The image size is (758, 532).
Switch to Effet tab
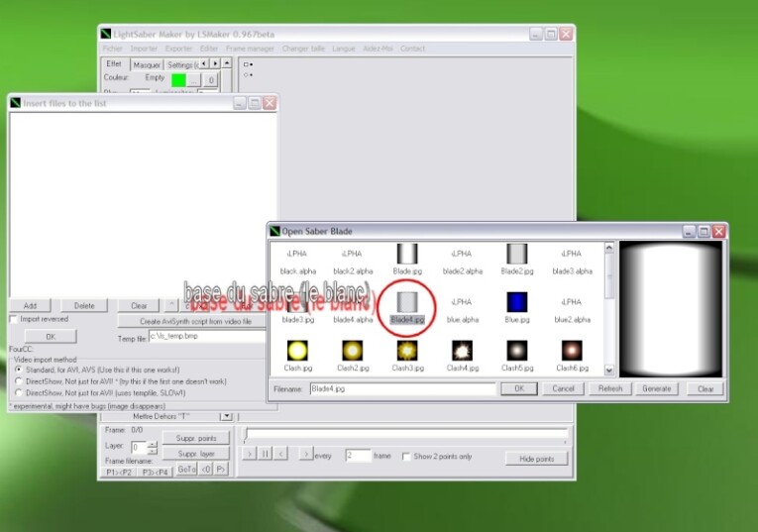(114, 63)
